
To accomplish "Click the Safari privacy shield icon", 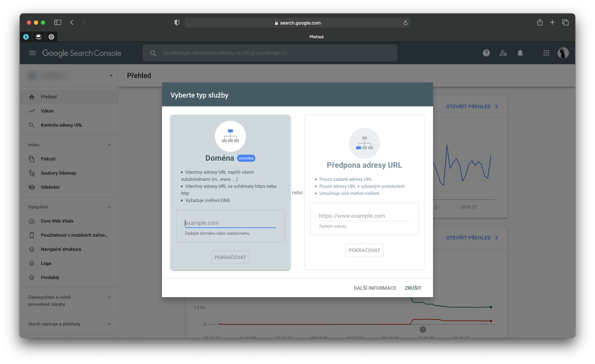I will point(177,22).
